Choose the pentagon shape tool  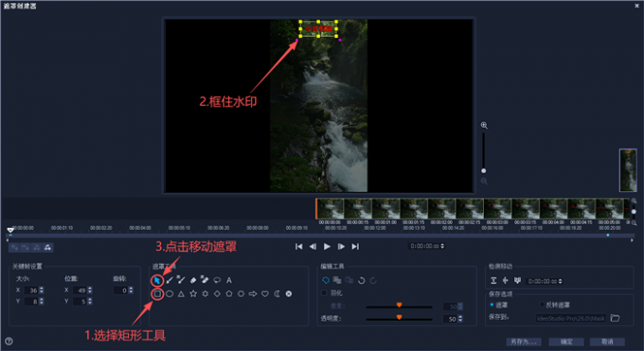[229, 294]
